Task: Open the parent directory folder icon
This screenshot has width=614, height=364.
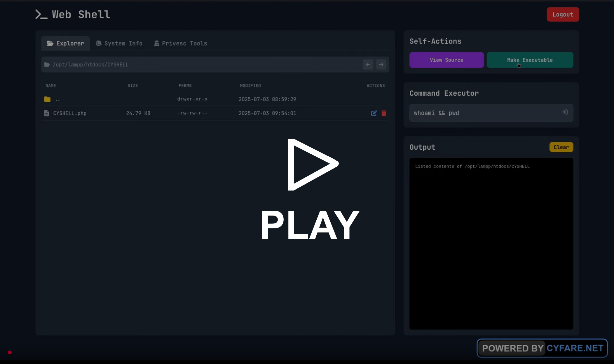Action: 47,99
